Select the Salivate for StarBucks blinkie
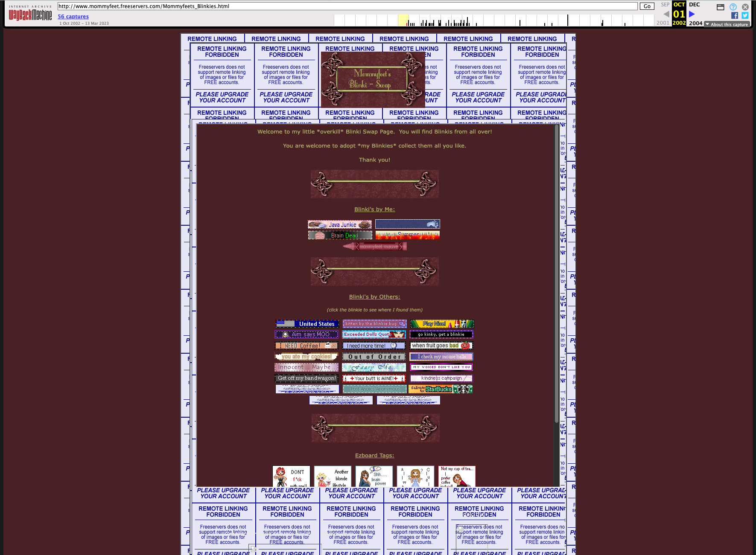The width and height of the screenshot is (756, 555). (441, 389)
